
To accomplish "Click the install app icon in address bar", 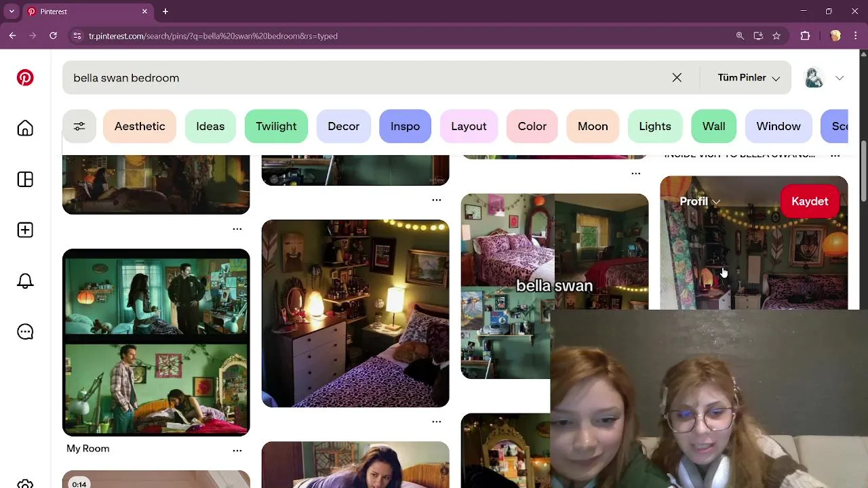I will pyautogui.click(x=758, y=36).
